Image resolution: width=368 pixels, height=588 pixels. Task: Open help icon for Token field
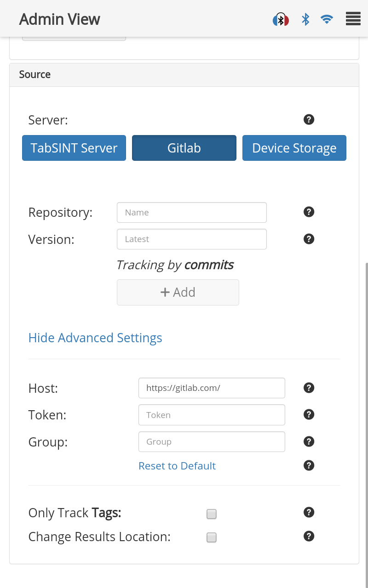coord(309,414)
